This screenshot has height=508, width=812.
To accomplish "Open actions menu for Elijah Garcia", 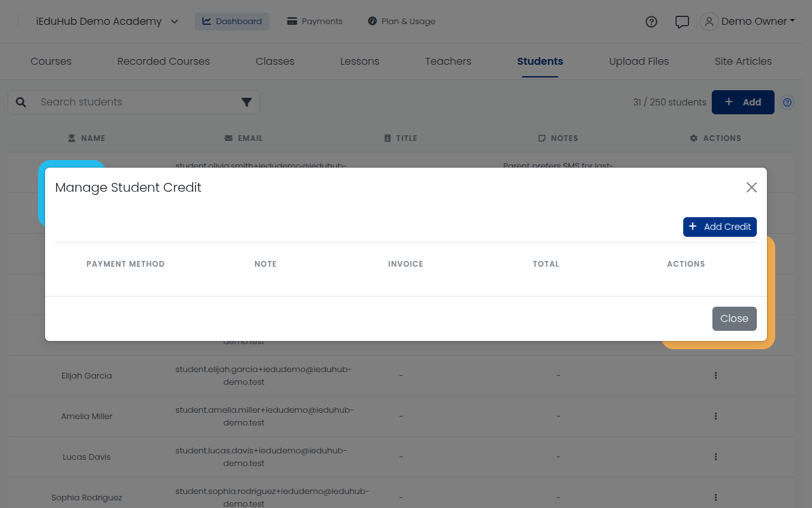I will point(716,376).
